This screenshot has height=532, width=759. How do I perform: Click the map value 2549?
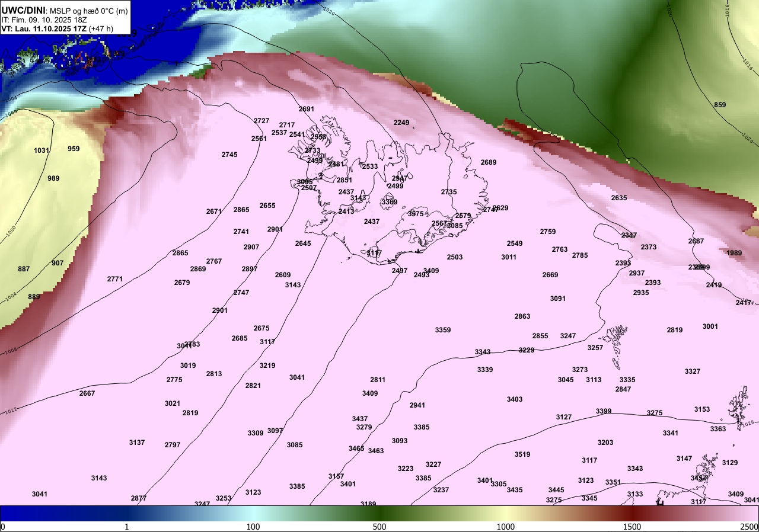point(515,243)
